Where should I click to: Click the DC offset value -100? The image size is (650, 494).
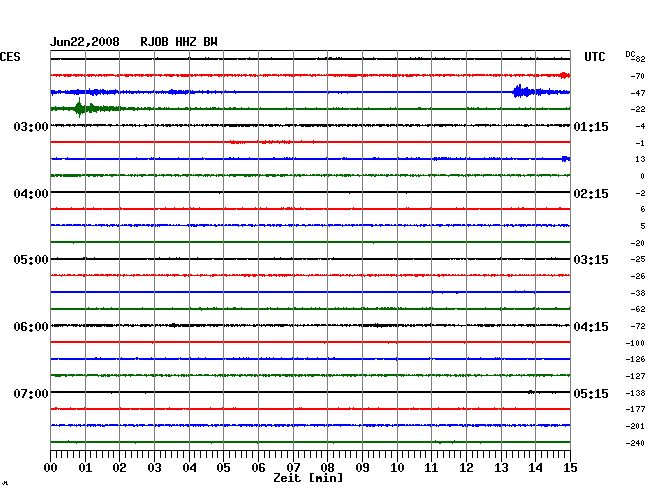635,343
